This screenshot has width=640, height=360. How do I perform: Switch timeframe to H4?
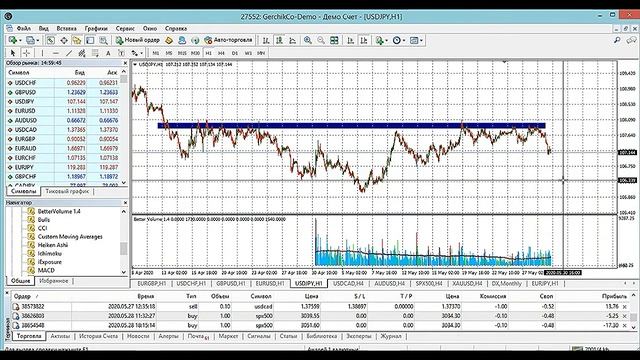click(x=221, y=53)
